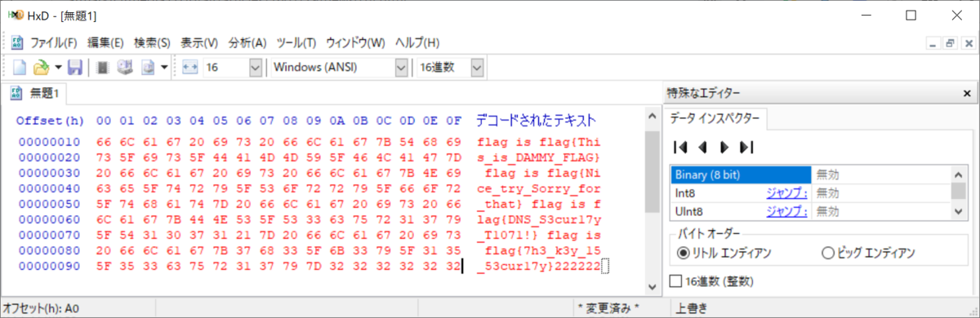Open the 分析(A) menu

247,43
